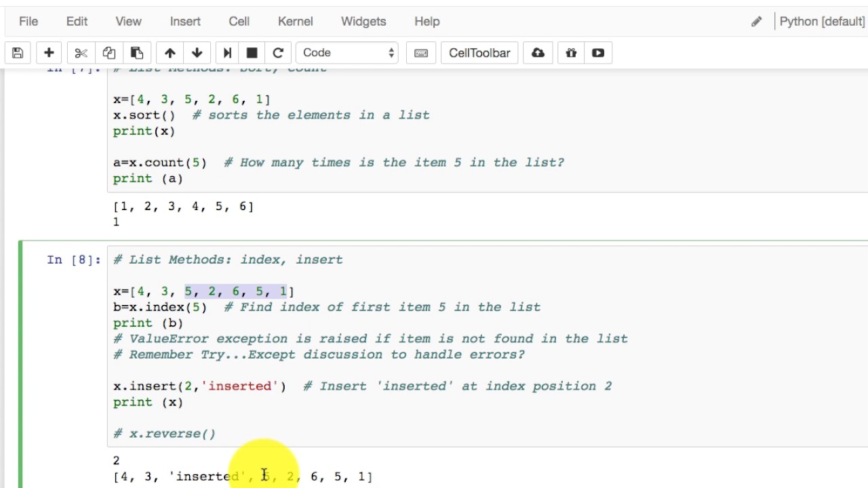The image size is (868, 488).
Task: Open the Cell menu
Action: [x=239, y=22]
